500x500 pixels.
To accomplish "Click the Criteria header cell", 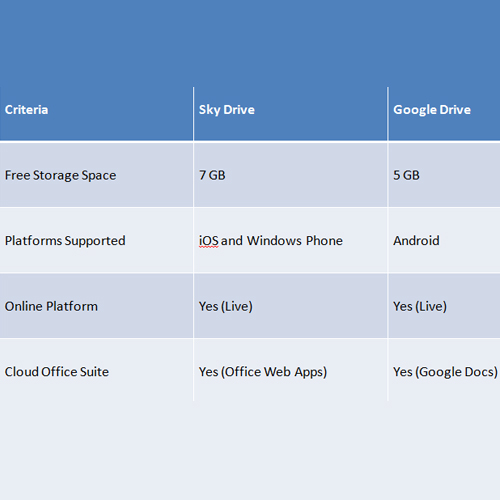I will pos(96,114).
